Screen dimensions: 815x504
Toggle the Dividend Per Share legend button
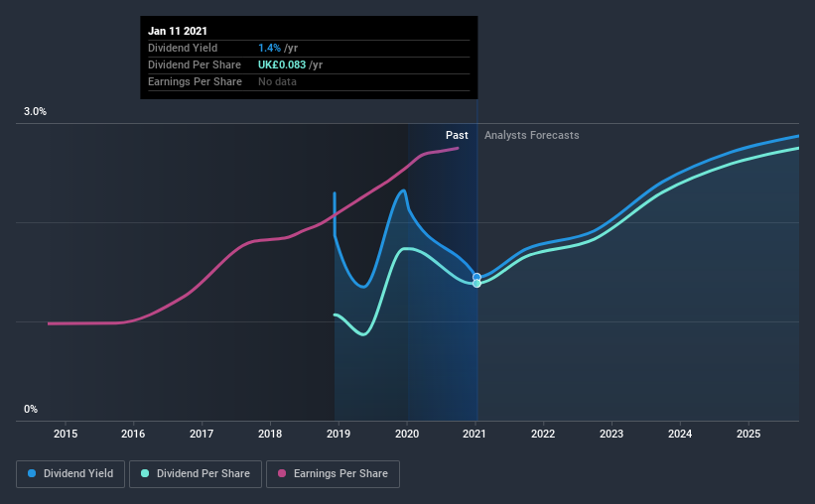tap(196, 474)
